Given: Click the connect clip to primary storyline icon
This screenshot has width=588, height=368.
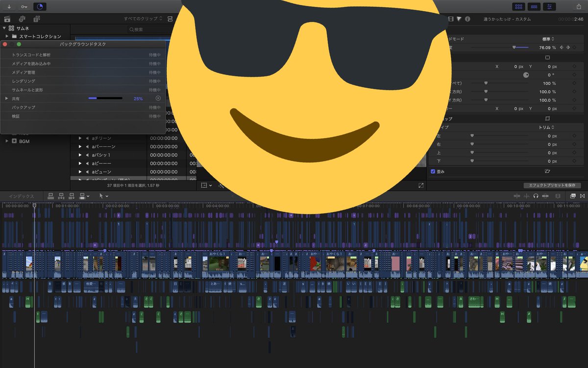Looking at the screenshot, I should click(51, 196).
